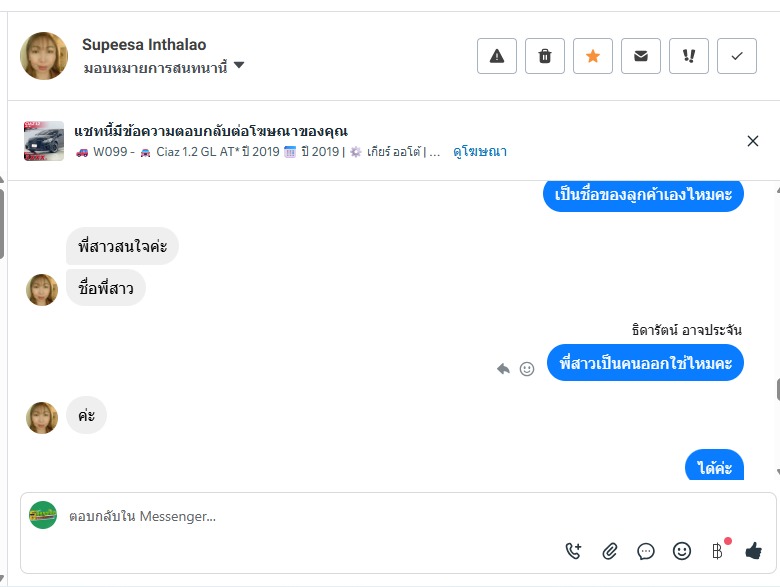Send a thumbs-up like

click(x=754, y=550)
